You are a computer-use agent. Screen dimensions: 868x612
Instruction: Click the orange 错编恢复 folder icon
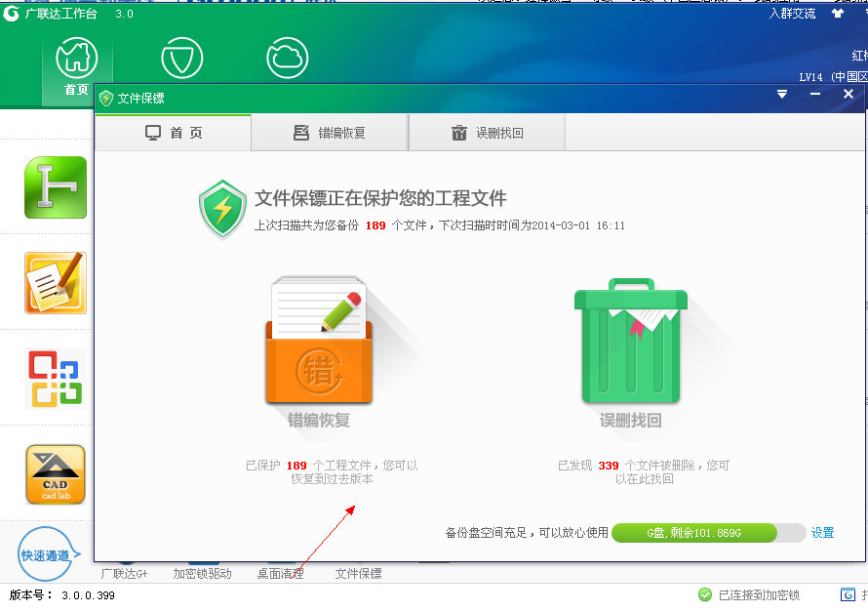point(319,340)
